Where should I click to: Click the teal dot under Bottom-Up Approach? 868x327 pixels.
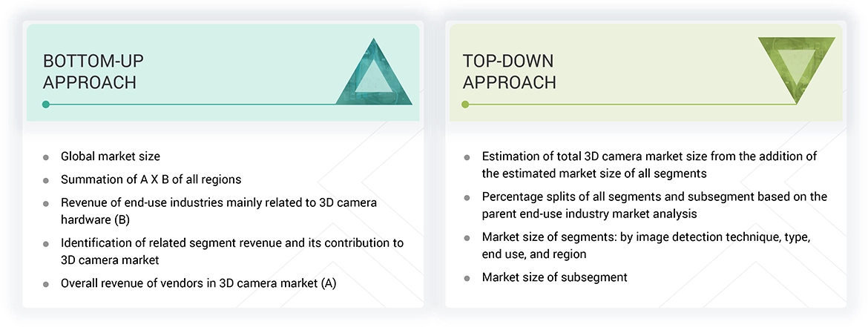tap(46, 105)
